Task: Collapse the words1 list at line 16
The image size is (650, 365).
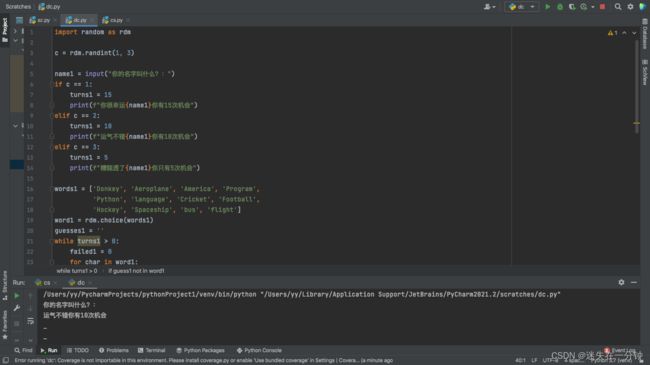Action: [52, 189]
